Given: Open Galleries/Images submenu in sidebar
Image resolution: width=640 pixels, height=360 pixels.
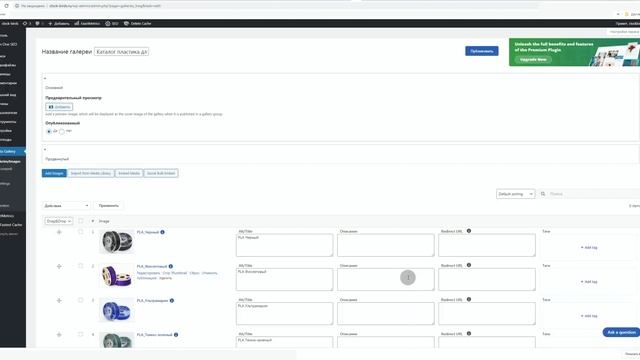Looking at the screenshot, I should pos(11,162).
